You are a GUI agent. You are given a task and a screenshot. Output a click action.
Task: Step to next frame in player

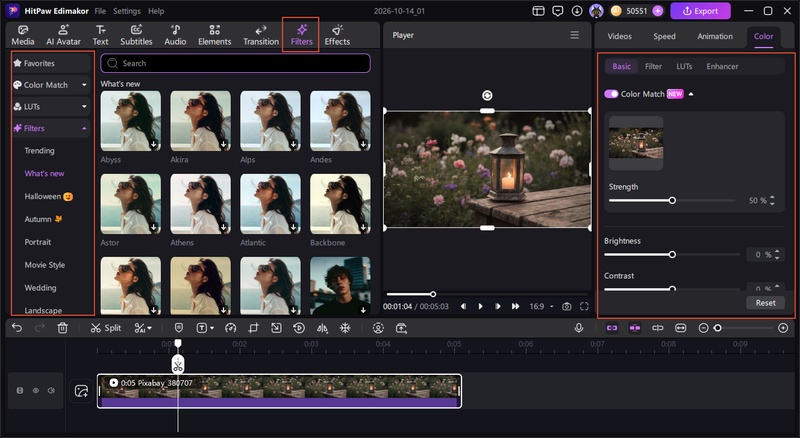coord(497,306)
